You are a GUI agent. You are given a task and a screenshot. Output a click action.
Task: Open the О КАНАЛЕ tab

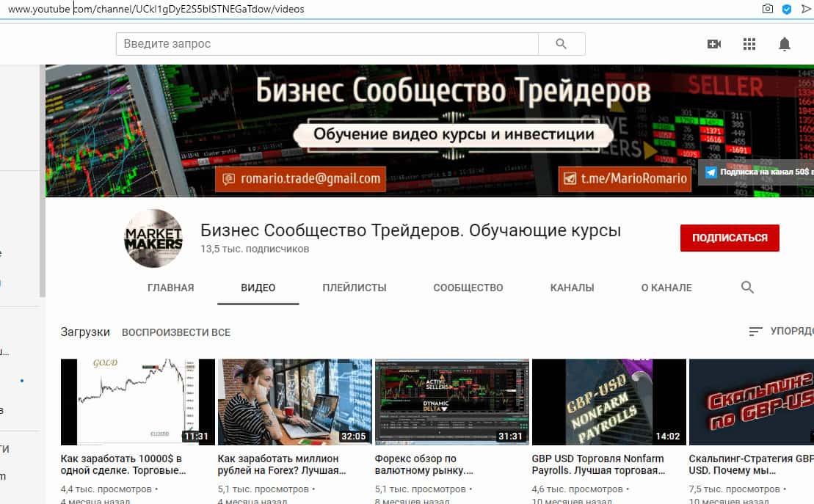666,288
